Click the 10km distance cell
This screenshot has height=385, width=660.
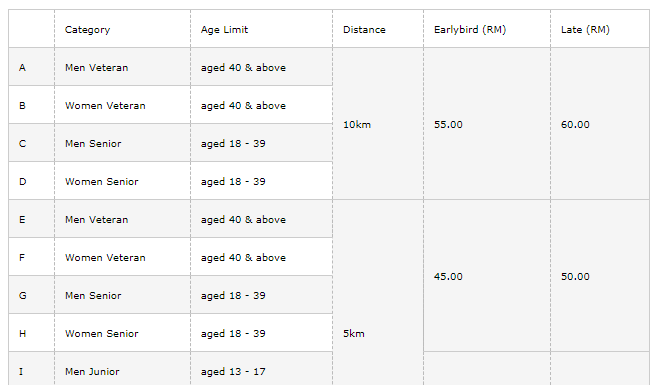(378, 124)
